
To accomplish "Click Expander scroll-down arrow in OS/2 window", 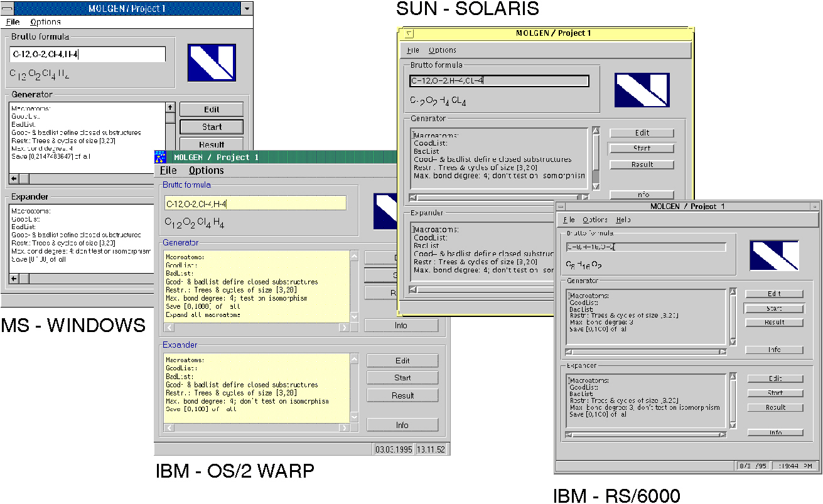I will click(354, 417).
